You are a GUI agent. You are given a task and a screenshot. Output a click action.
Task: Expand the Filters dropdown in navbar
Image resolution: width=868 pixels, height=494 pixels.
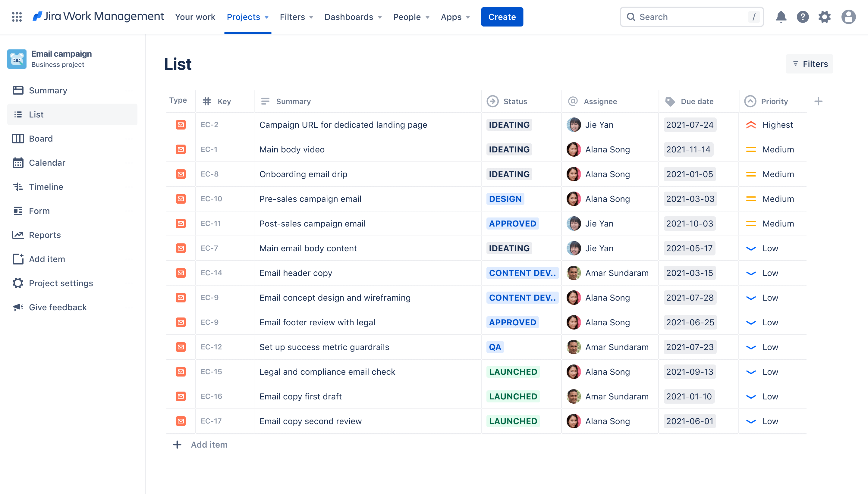(x=296, y=17)
